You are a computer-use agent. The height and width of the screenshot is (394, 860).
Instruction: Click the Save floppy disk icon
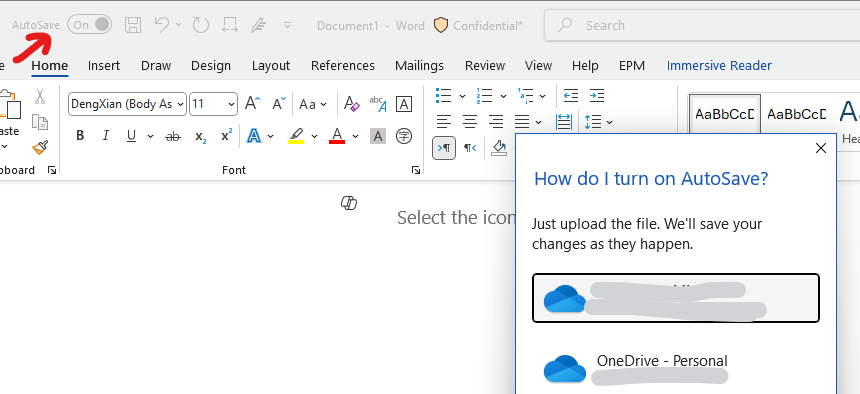point(133,25)
